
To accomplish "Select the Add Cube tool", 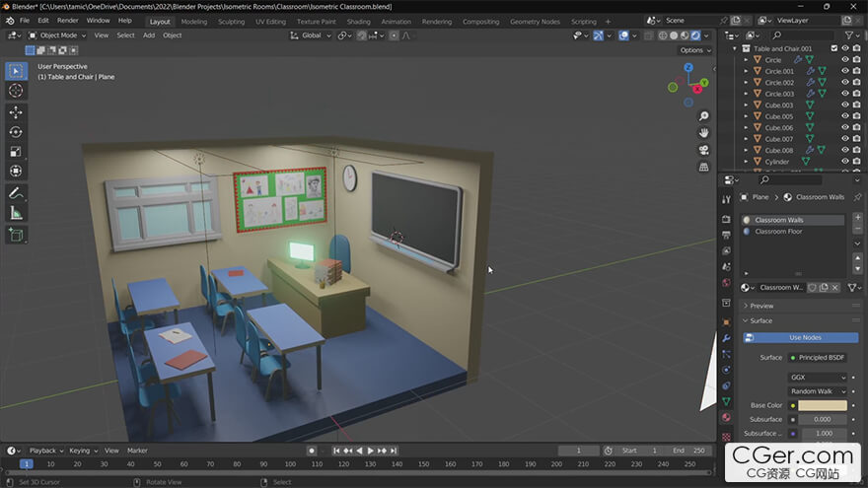I will point(16,236).
